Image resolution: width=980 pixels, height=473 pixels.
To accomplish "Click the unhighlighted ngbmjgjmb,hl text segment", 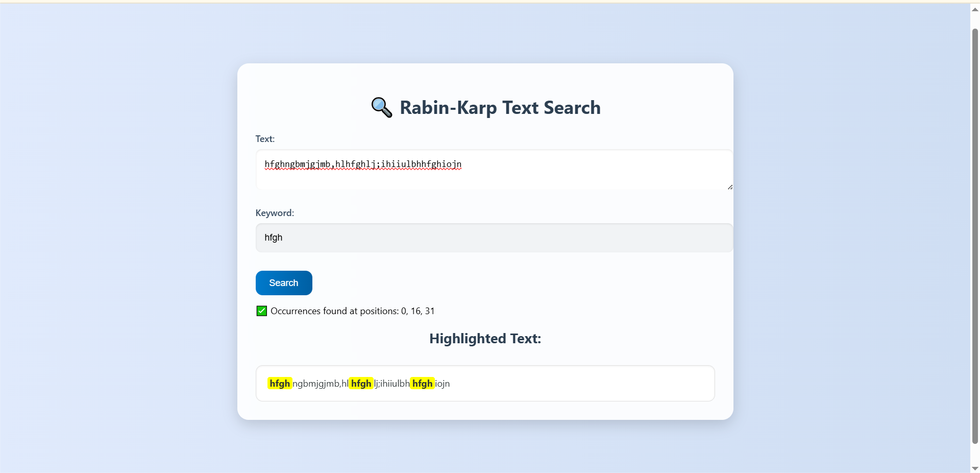I will [320, 384].
